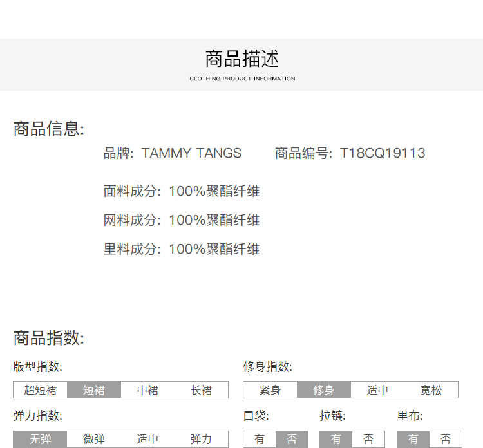
Task: Select 弹力 in the elasticity row
Action: coord(201,440)
